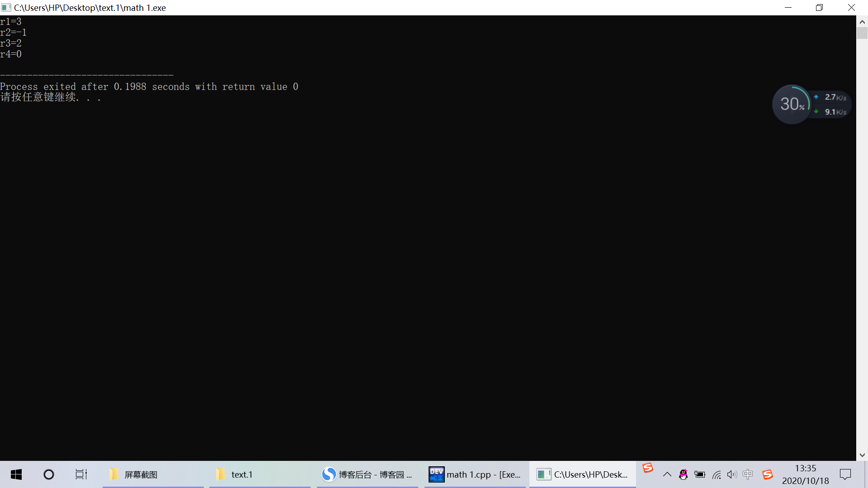The image size is (868, 488).
Task: Toggle the Chinese input mode indicator
Action: [748, 474]
